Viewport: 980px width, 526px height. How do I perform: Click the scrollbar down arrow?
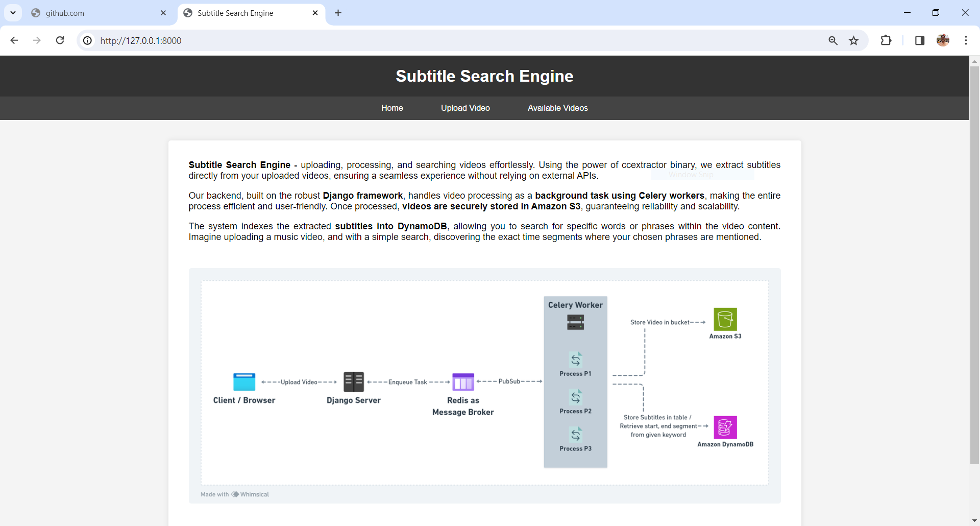pyautogui.click(x=974, y=520)
